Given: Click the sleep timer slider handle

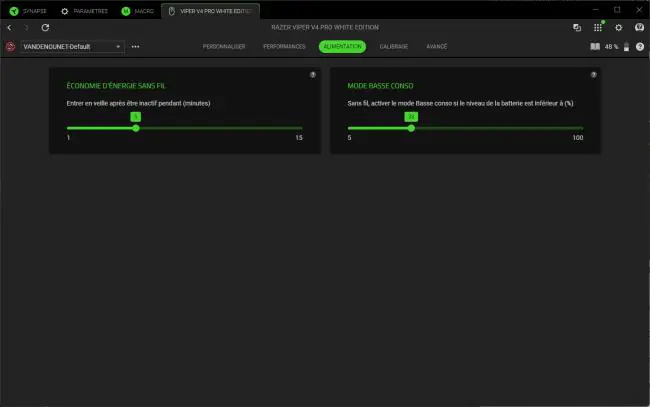Looking at the screenshot, I should 136,128.
